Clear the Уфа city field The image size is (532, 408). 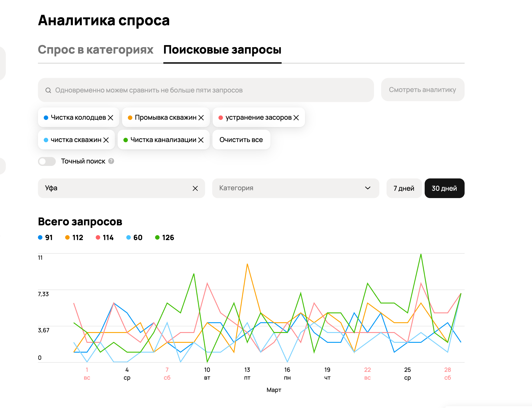195,188
